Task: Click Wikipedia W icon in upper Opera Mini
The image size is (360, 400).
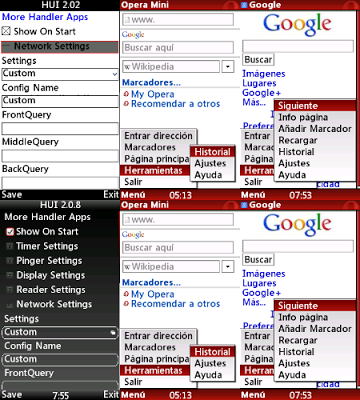Action: pyautogui.click(x=127, y=67)
